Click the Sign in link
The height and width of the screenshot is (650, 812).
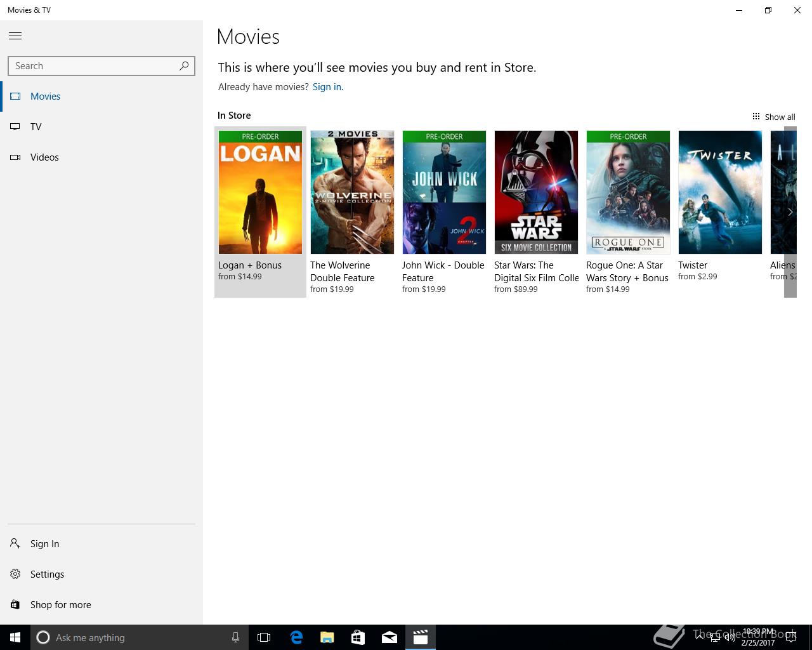(x=327, y=87)
